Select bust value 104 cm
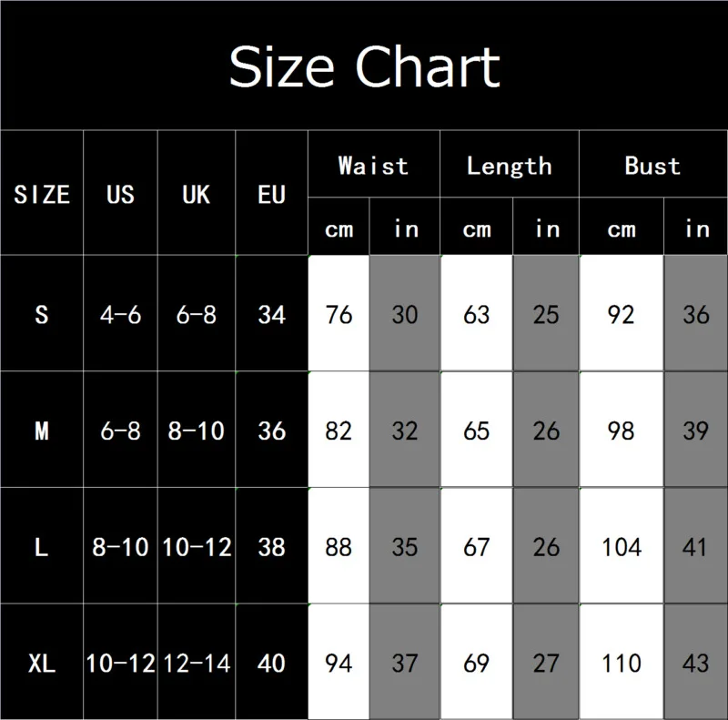 (x=622, y=546)
